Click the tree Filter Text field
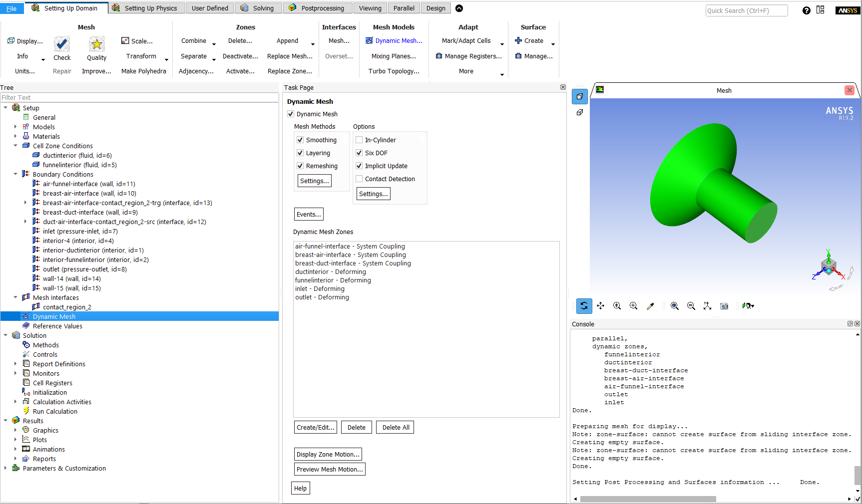 139,98
